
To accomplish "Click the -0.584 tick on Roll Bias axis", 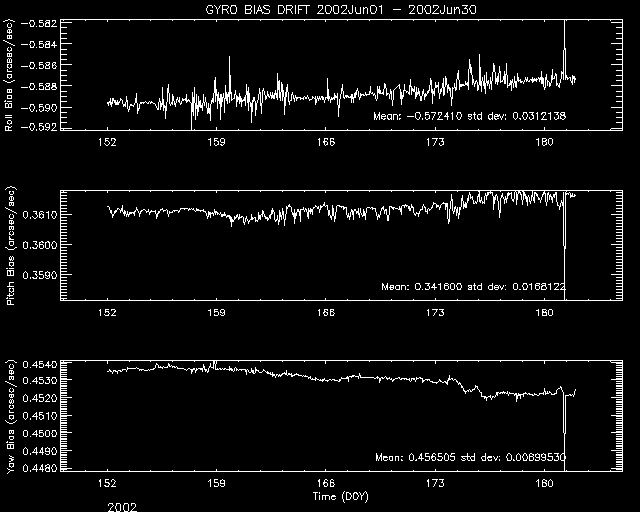I will point(40,44).
